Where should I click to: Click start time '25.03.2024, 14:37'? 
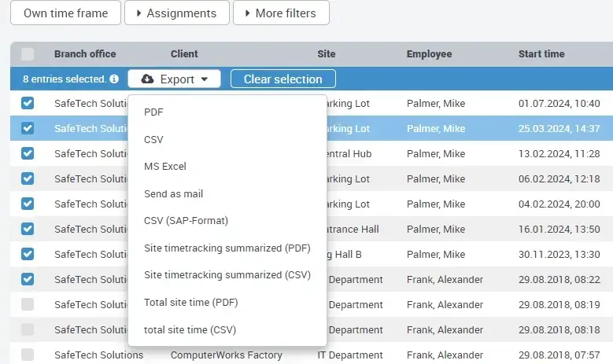559,128
